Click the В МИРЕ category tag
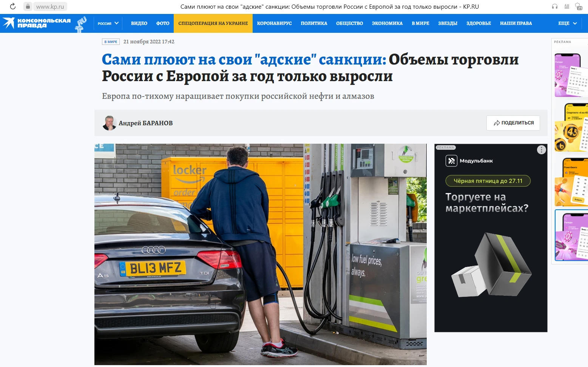 (x=111, y=42)
